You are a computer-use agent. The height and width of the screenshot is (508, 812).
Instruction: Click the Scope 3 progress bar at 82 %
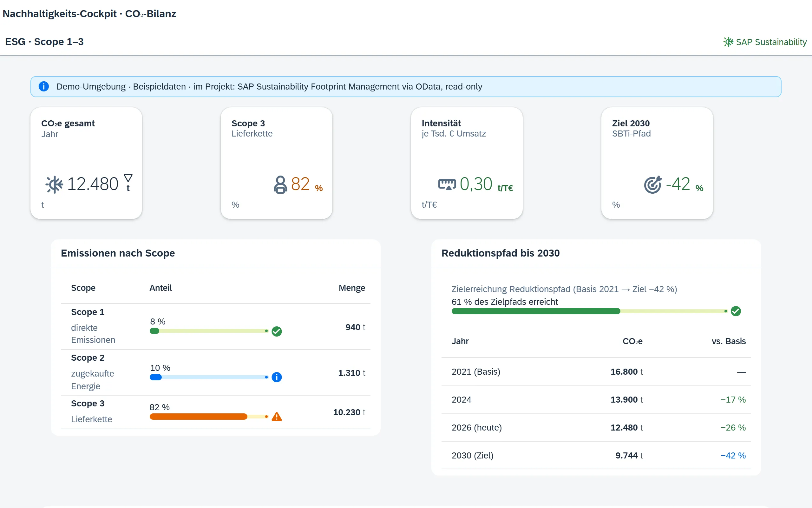point(209,417)
